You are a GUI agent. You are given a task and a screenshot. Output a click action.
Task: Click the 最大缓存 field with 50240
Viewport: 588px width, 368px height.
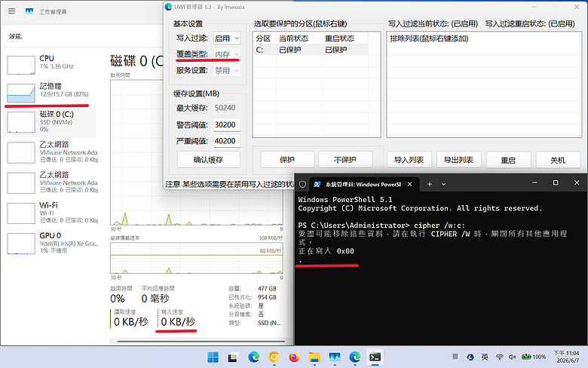226,108
